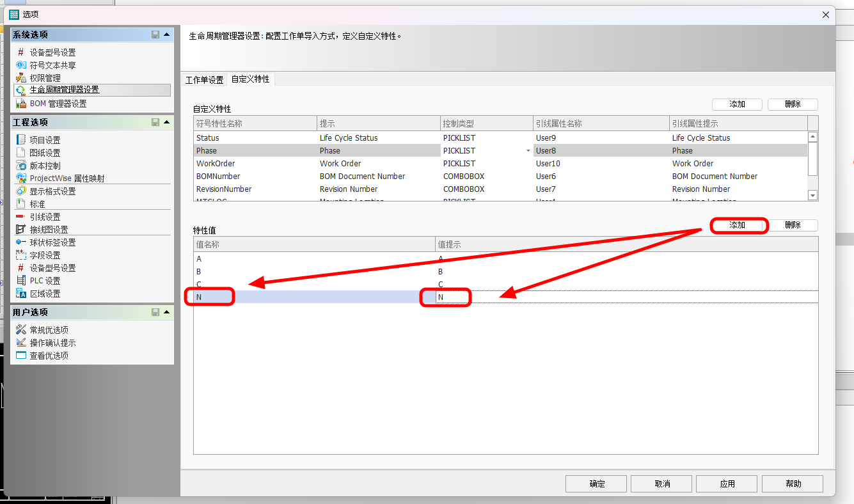
Task: Open BOM 管理器设置 in the tree
Action: point(58,104)
